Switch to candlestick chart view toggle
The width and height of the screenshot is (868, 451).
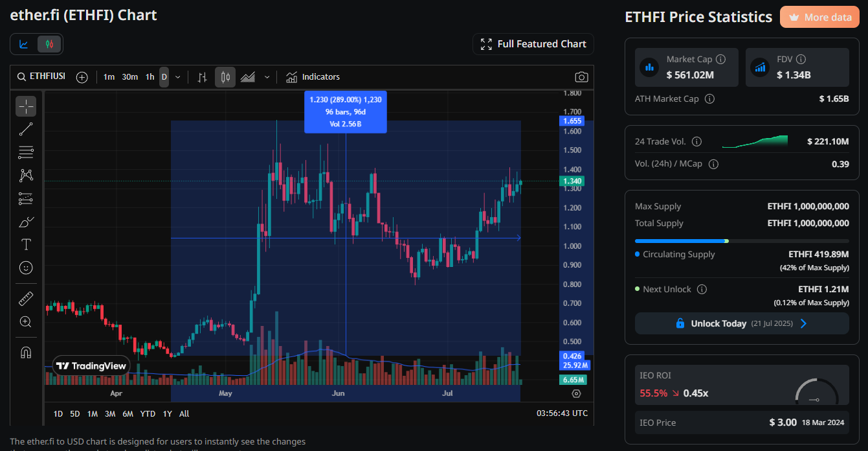(x=49, y=44)
